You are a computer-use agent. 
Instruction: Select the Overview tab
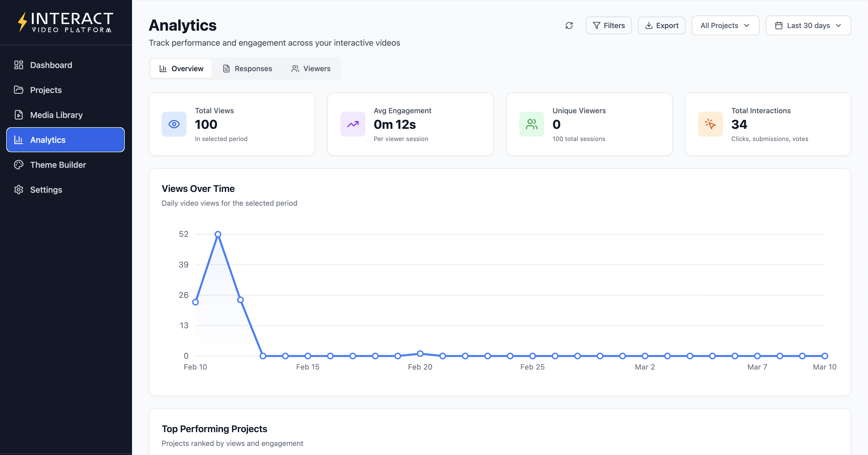point(181,69)
